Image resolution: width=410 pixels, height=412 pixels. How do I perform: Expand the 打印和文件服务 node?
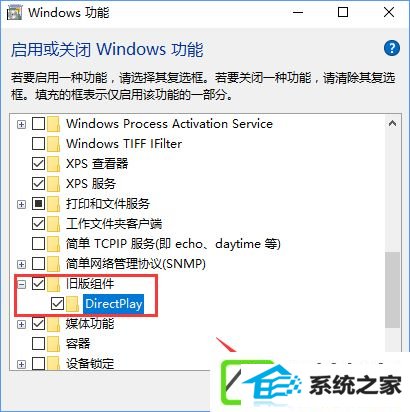click(x=21, y=204)
